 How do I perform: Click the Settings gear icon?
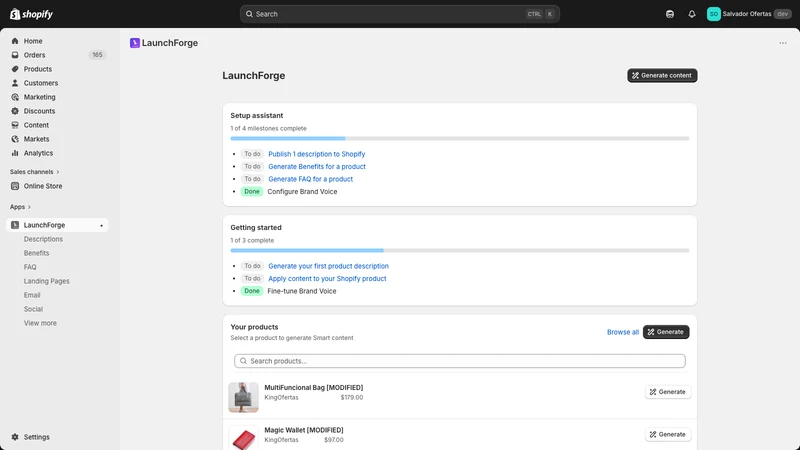pos(15,437)
